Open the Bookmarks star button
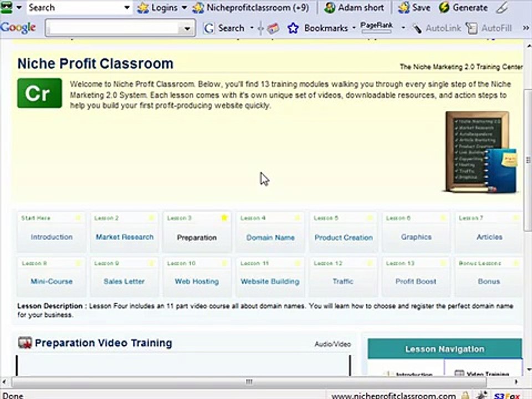Image resolution: width=532 pixels, height=399 pixels. click(x=318, y=28)
